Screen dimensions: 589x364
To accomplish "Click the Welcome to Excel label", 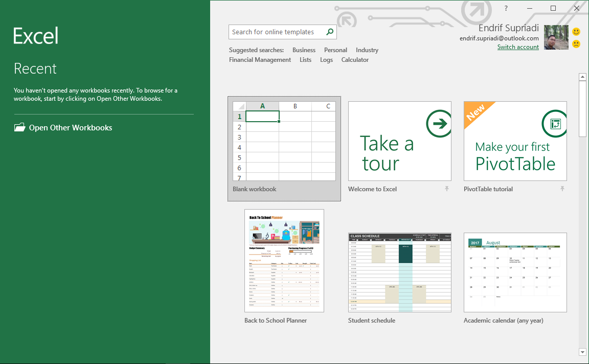I will tap(372, 189).
